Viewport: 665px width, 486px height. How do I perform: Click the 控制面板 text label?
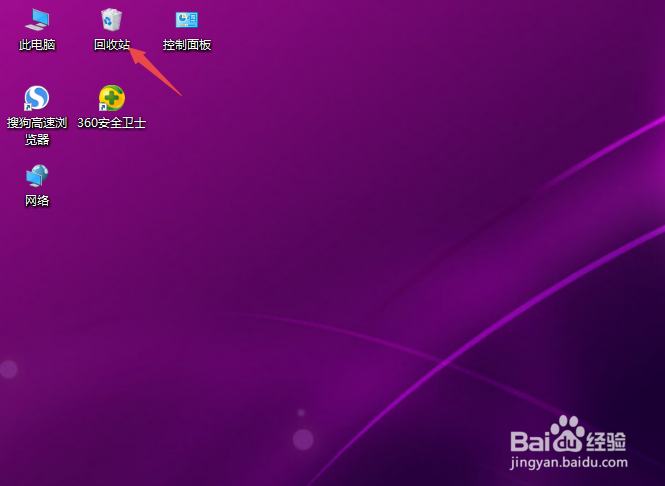coord(187,45)
